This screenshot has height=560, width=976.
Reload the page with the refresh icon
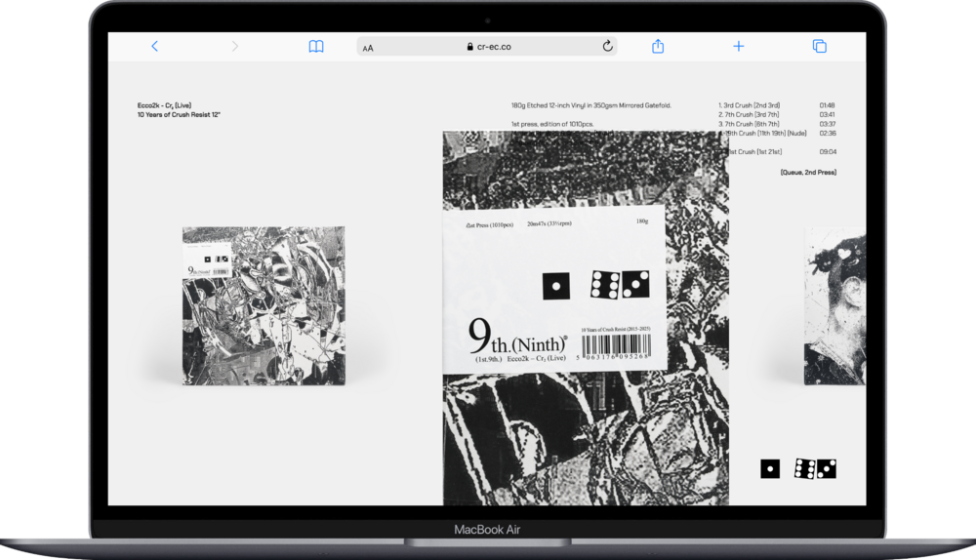click(x=607, y=46)
